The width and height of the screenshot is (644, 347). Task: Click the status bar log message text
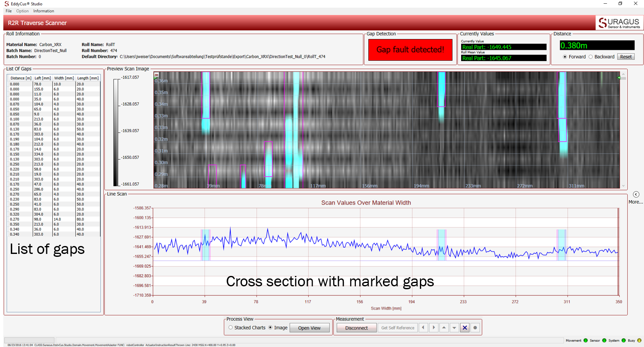coord(121,345)
